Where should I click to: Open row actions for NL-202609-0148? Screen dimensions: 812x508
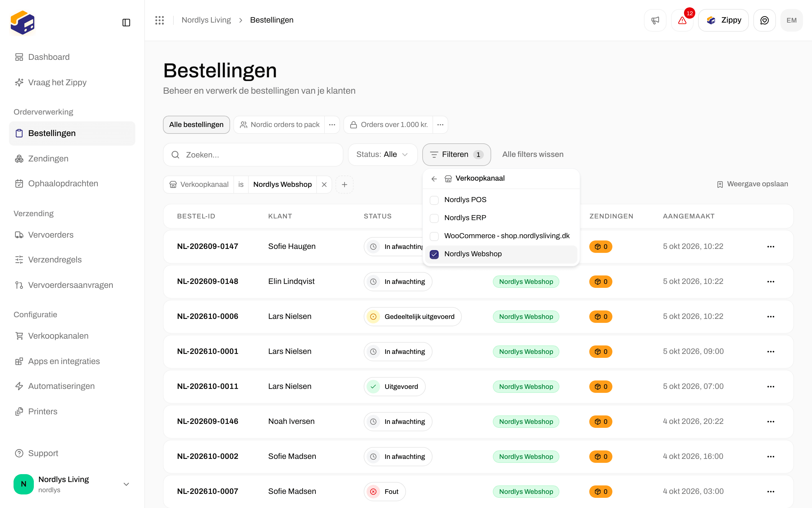tap(771, 282)
